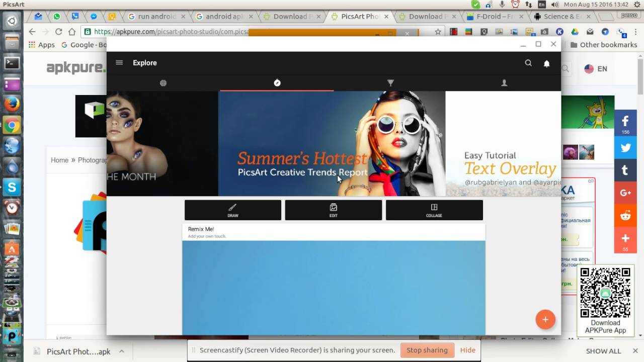Click the orange plus floating button
644x362 pixels.
tap(545, 319)
